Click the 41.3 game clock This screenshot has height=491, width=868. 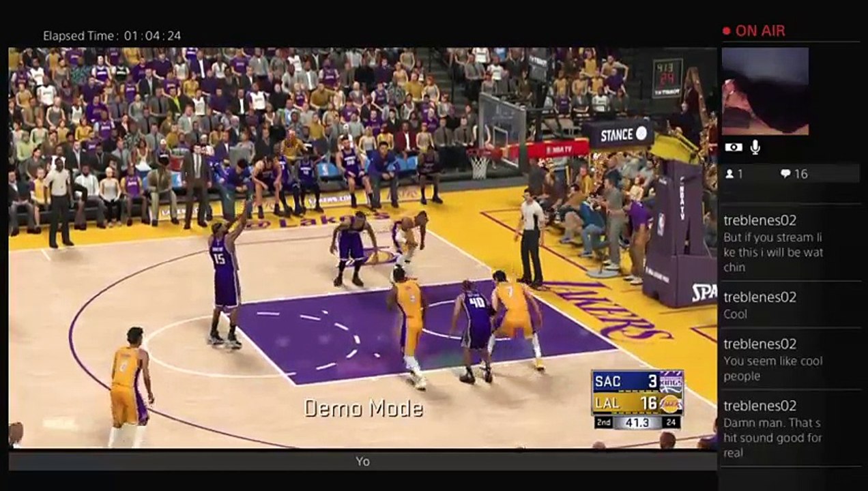pos(637,423)
